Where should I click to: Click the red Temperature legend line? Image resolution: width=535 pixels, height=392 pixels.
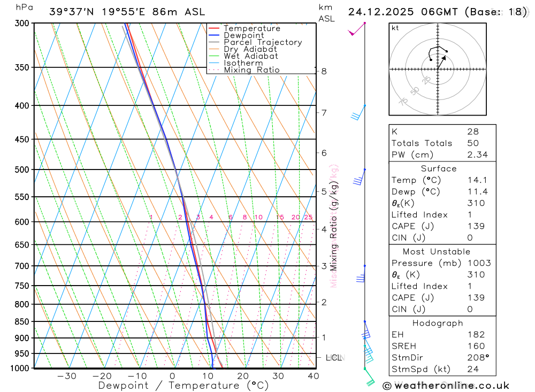(214, 28)
